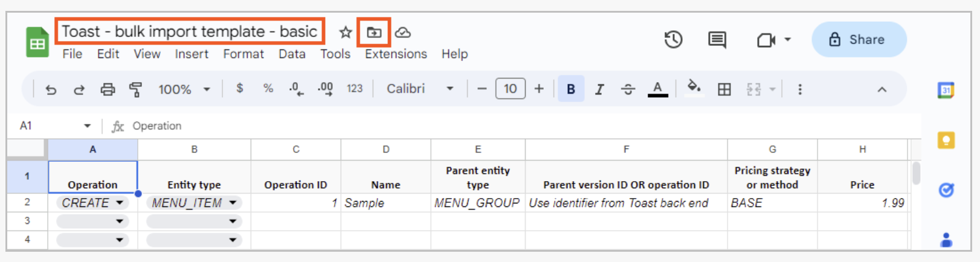This screenshot has height=262, width=980.
Task: Select the paint format roller icon
Action: click(x=135, y=89)
